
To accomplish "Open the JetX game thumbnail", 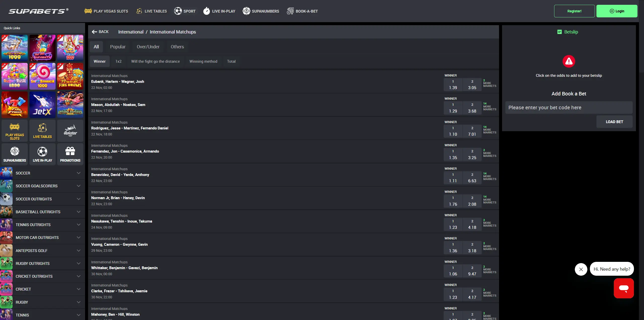I will [42, 105].
